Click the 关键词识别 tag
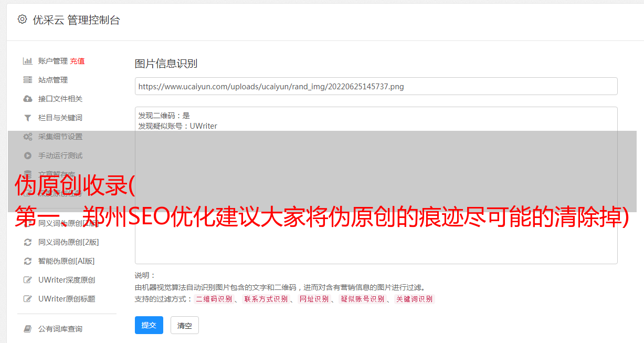 pos(415,299)
